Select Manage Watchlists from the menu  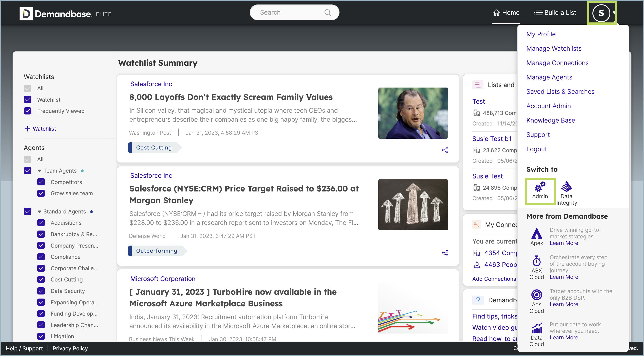[x=554, y=48]
